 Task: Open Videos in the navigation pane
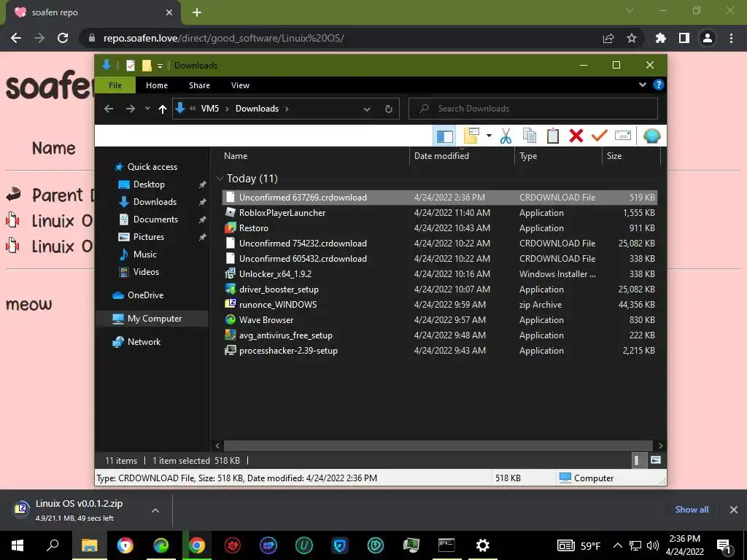tap(139, 272)
